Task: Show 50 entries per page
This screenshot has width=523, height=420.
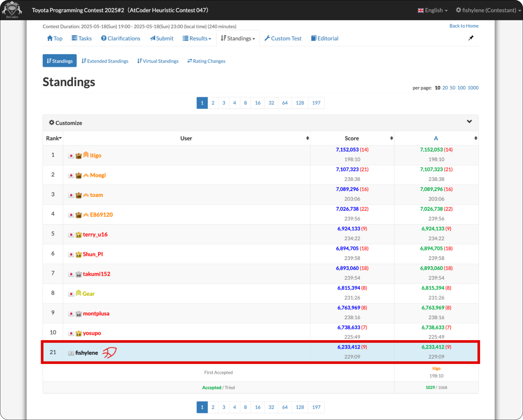Action: (452, 88)
